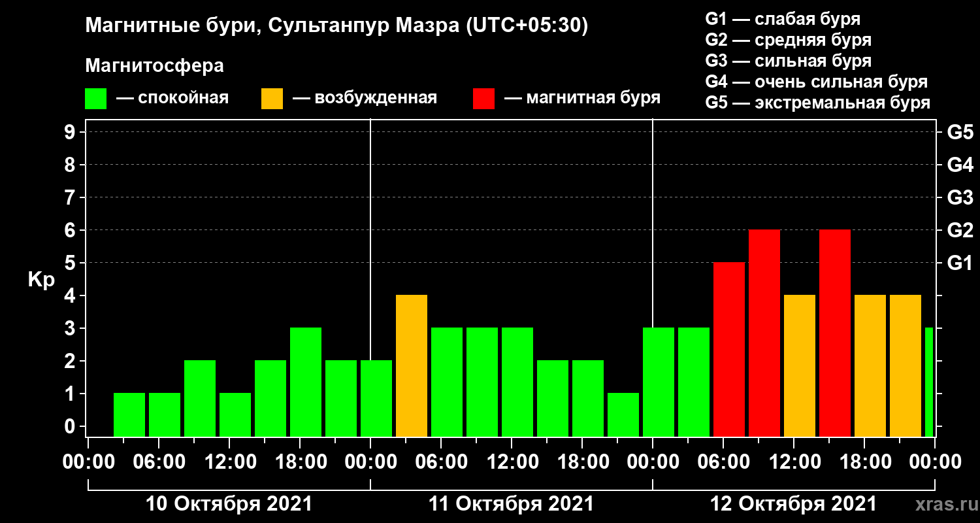Click the '06:00' time label for 12 October
The width and height of the screenshot is (980, 523).
pos(723,462)
